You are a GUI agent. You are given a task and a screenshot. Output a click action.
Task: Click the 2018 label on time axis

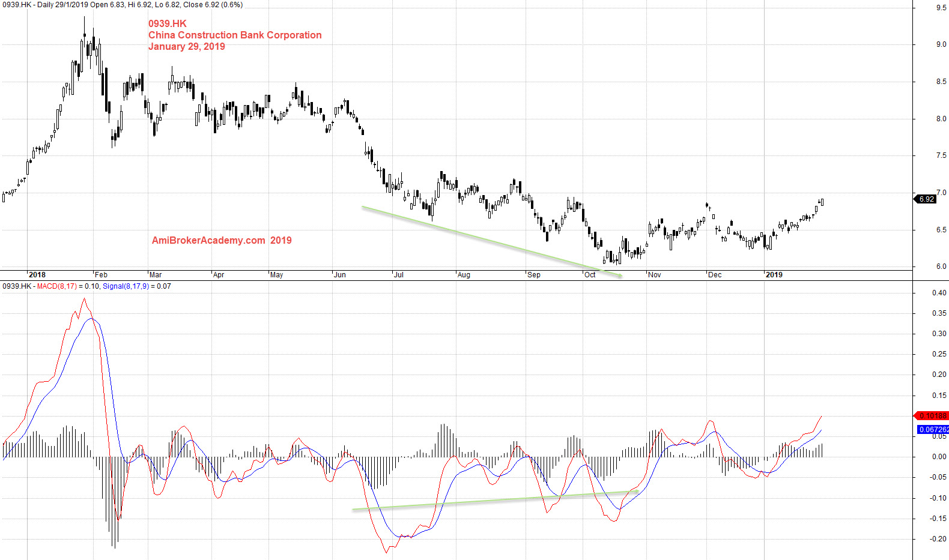pos(37,275)
